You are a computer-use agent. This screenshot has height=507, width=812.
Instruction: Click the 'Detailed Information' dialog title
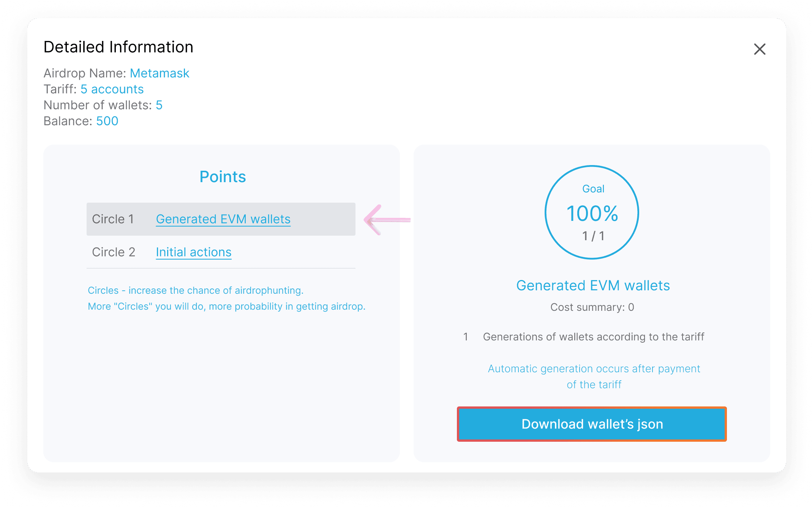pos(118,47)
